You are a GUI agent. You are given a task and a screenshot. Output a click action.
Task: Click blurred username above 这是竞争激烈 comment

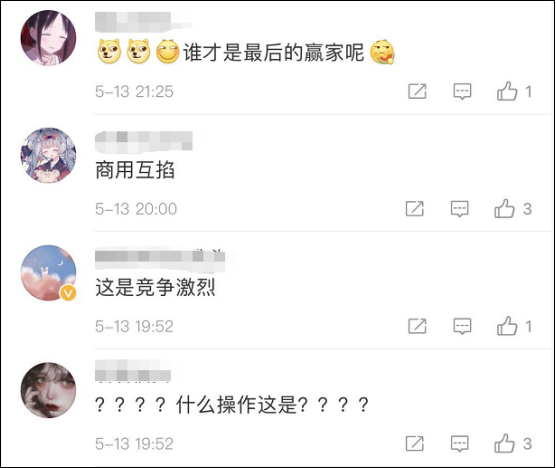tap(160, 260)
